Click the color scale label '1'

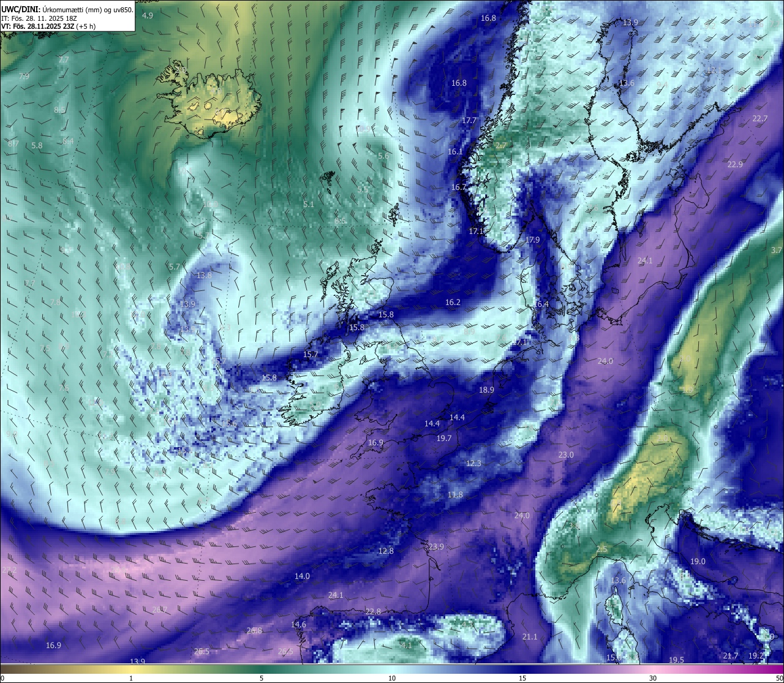[131, 678]
